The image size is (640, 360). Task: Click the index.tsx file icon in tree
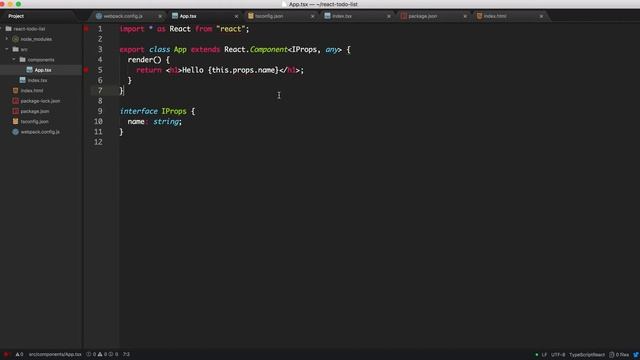pos(22,80)
